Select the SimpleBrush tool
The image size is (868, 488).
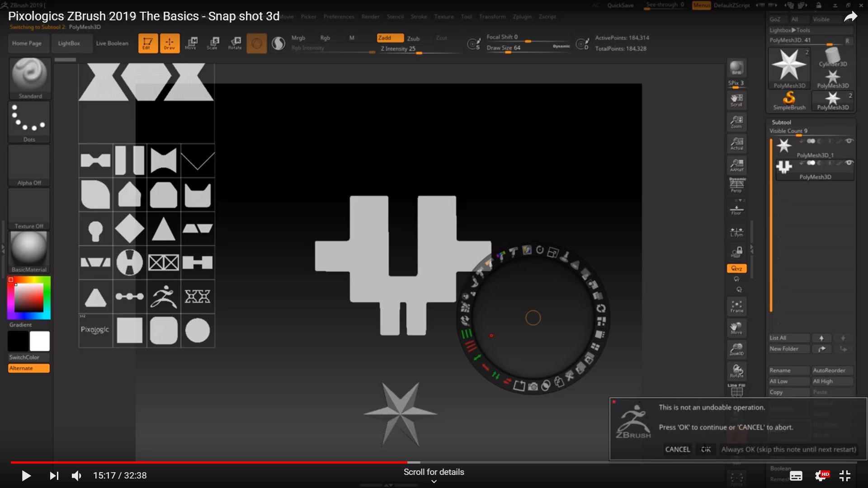coord(789,101)
